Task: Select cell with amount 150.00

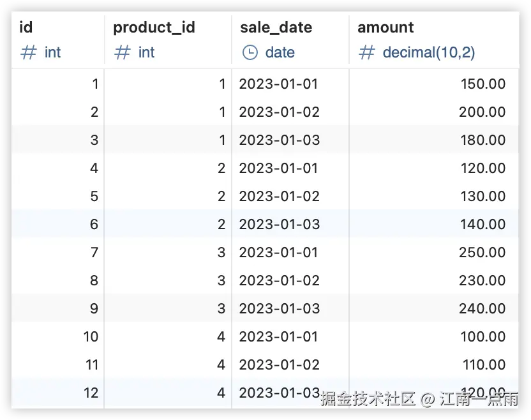Action: (x=434, y=84)
